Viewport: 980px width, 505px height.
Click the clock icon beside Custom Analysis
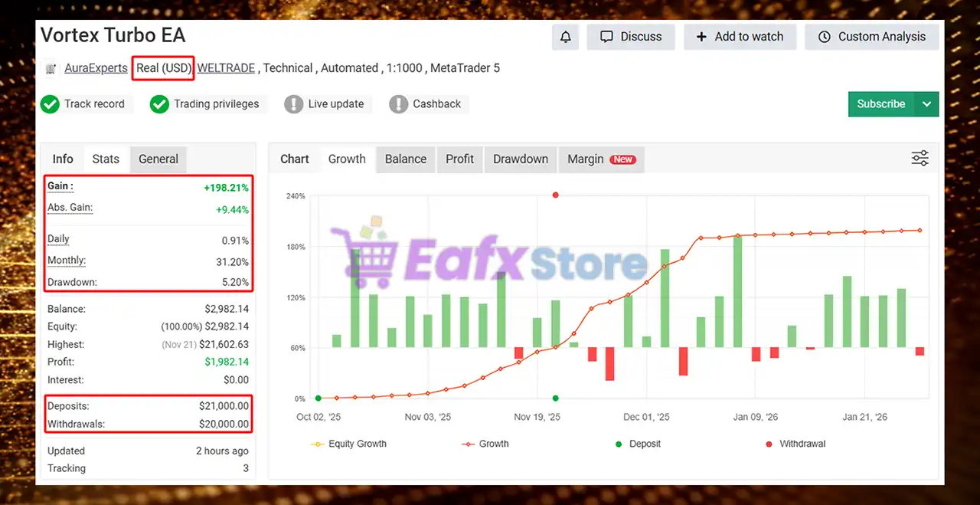point(824,36)
